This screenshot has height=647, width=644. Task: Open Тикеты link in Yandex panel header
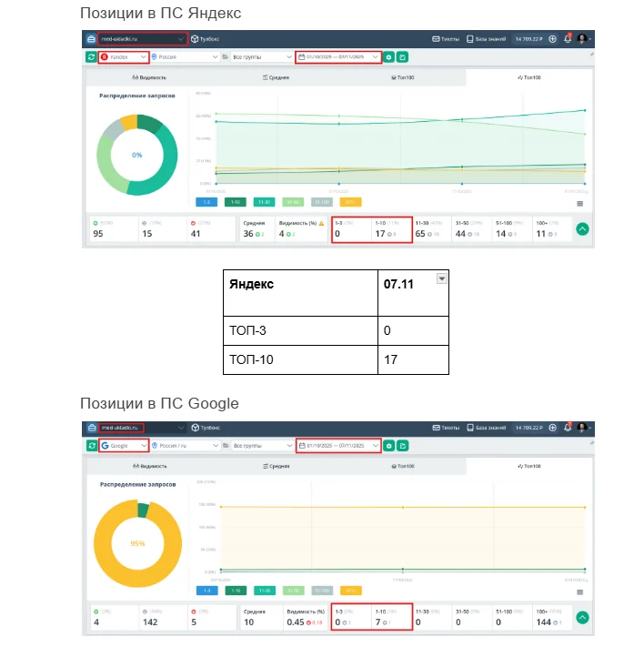coord(445,39)
